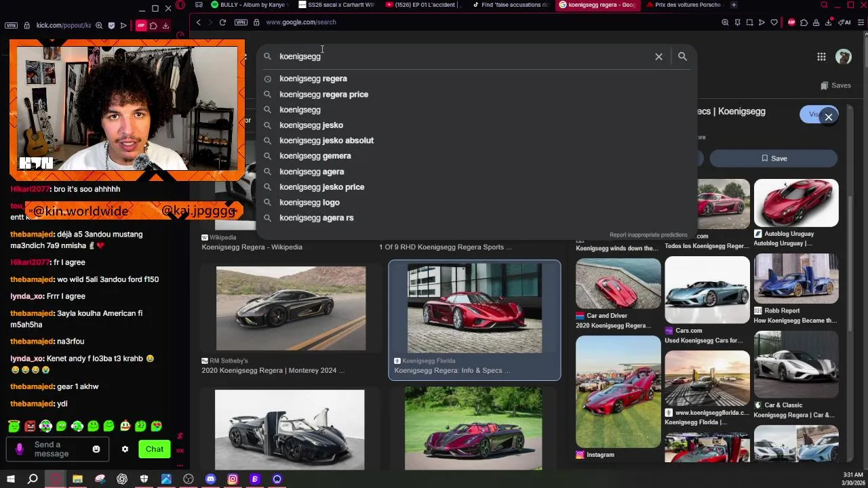Go back in the Google tab

[198, 22]
